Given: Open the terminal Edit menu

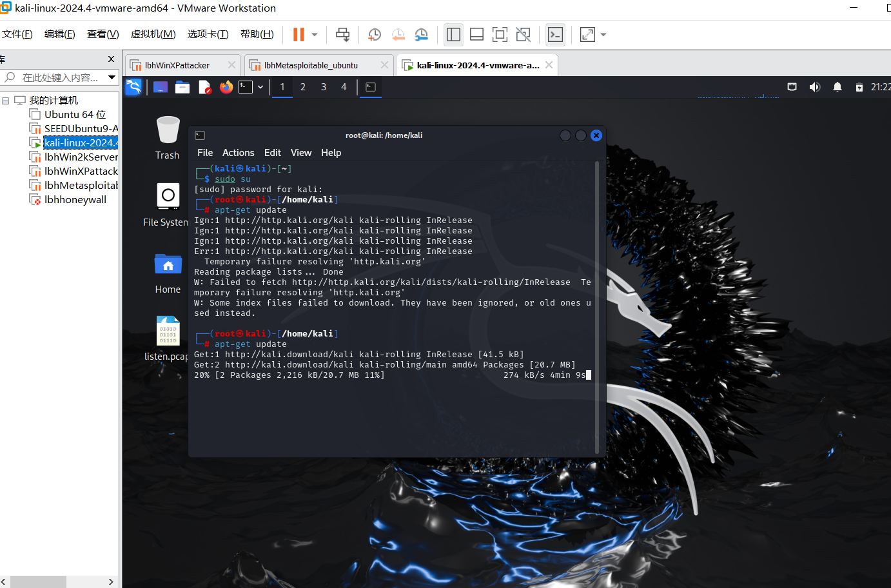Looking at the screenshot, I should click(273, 153).
